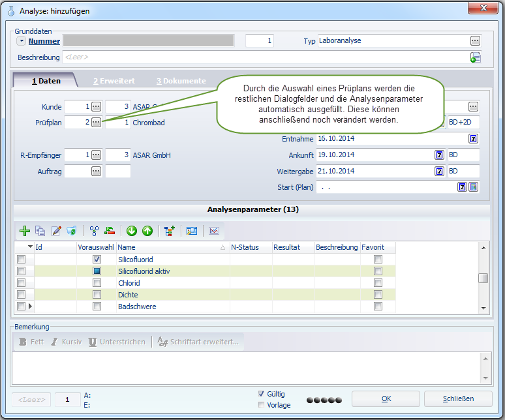This screenshot has height=420, width=505.
Task: Click the flask icon in title bar
Action: pos(11,10)
